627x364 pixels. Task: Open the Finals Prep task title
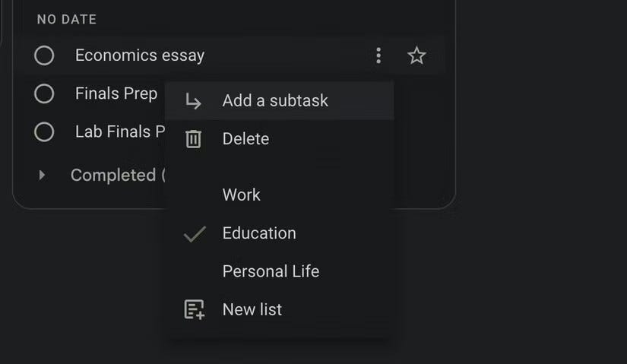(x=116, y=93)
